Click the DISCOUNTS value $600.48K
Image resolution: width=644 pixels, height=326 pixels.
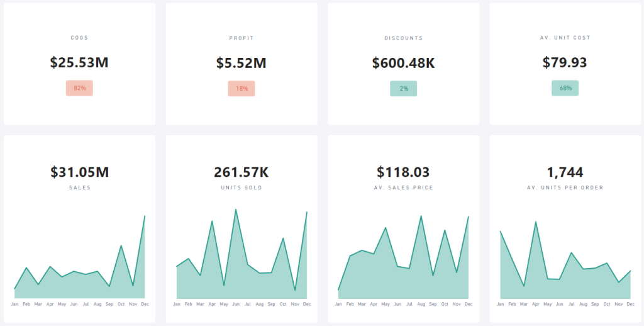click(x=403, y=63)
